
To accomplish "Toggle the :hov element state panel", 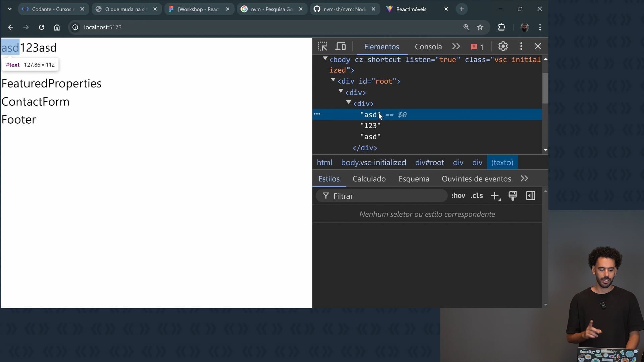I will pos(458,196).
